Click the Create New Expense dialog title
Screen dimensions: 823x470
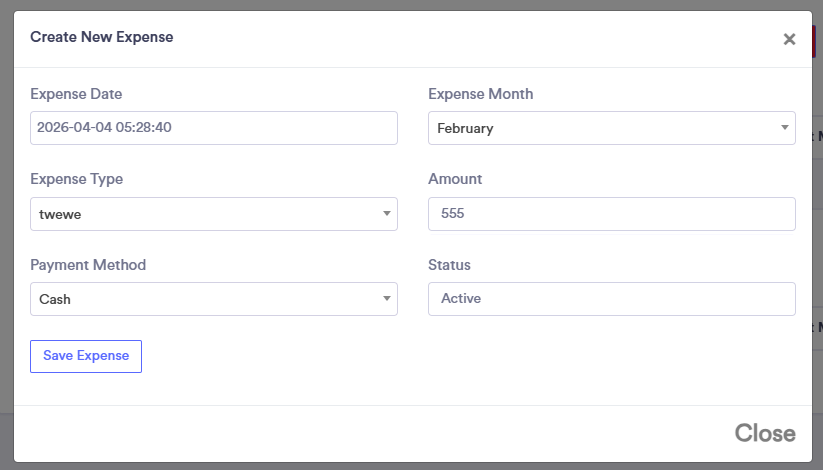tap(101, 37)
